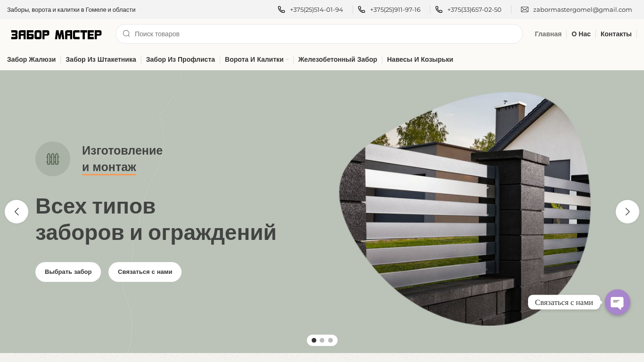Expand Ворота И Калитки dropdown chevron

coord(287,59)
